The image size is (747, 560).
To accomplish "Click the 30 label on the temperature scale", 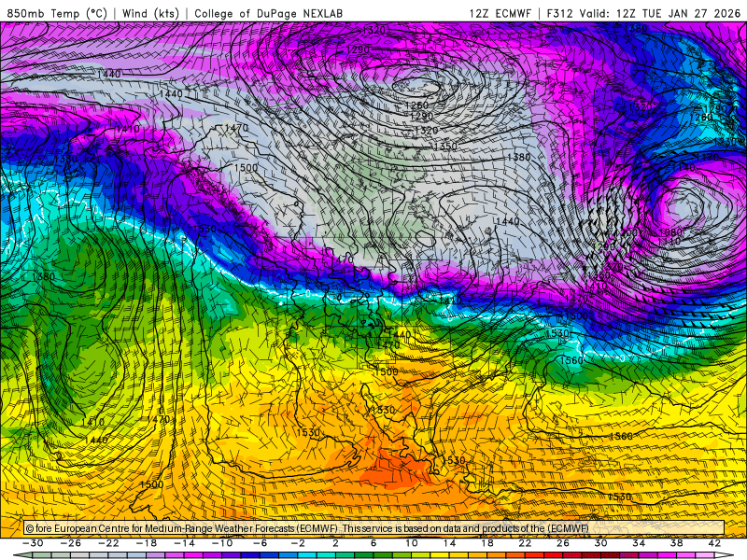I will (600, 543).
